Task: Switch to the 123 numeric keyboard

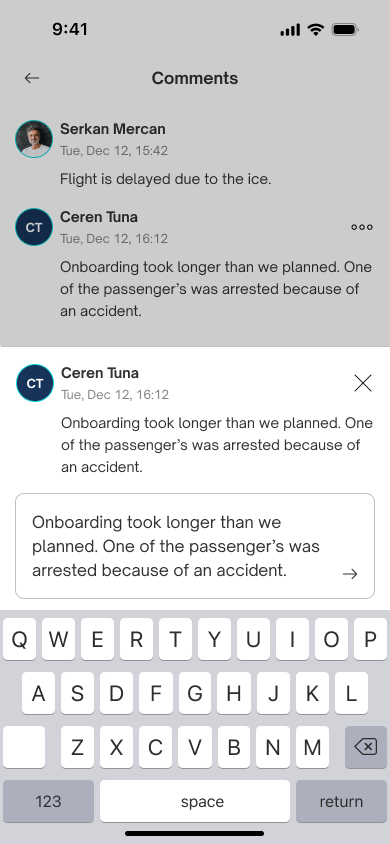Action: point(48,801)
